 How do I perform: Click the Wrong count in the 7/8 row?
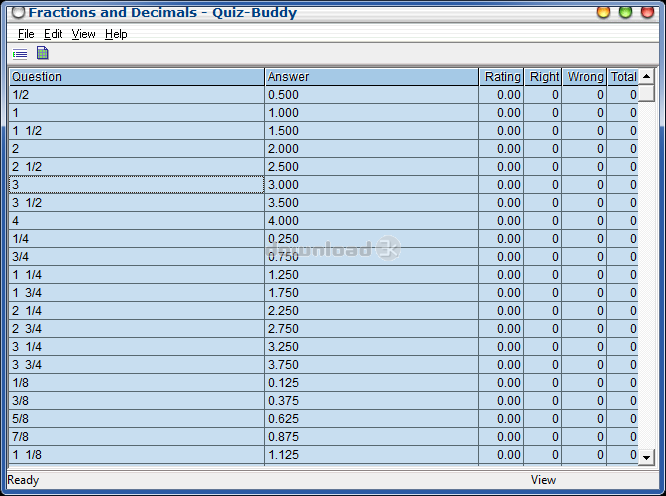[x=584, y=437]
